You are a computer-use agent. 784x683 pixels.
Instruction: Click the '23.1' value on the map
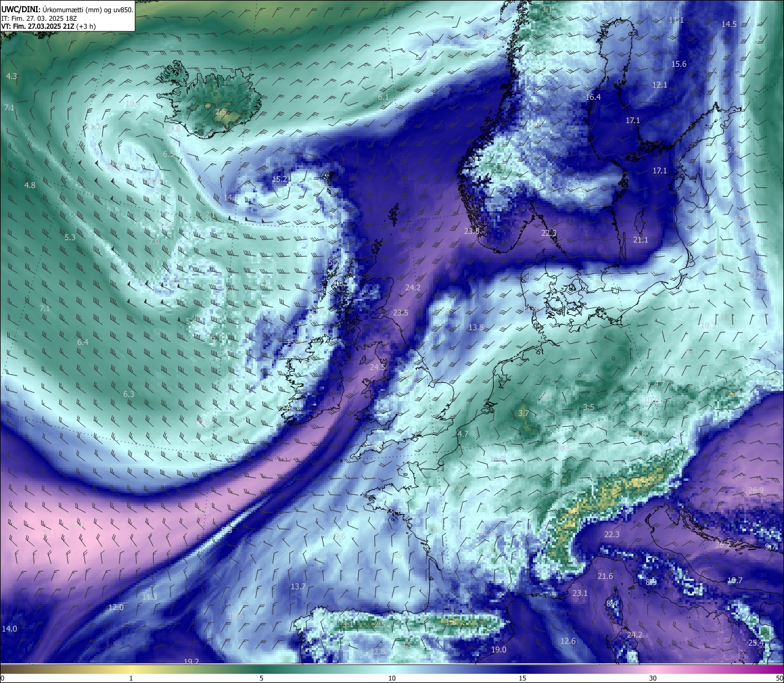click(580, 594)
